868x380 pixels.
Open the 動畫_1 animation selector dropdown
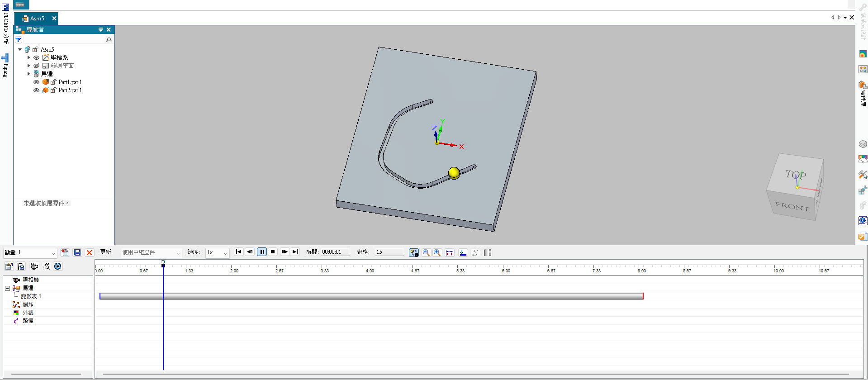pyautogui.click(x=53, y=253)
